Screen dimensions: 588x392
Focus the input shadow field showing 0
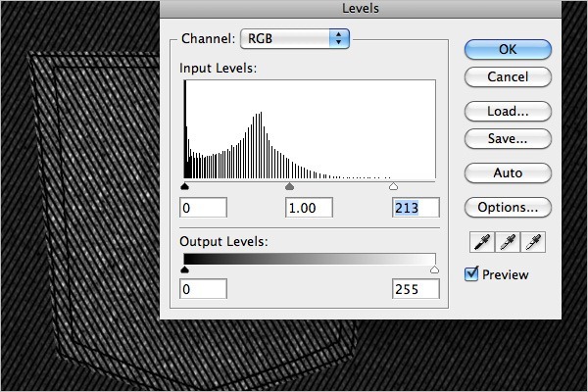[x=203, y=208]
